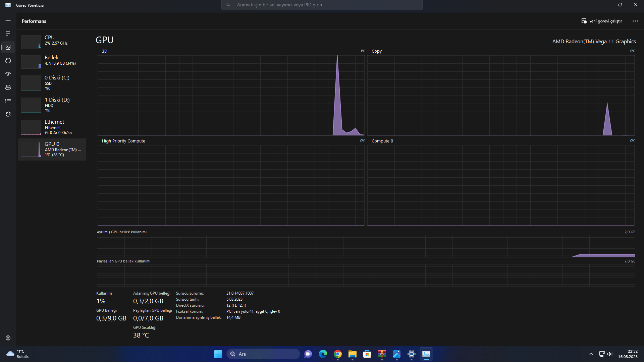644x362 pixels.
Task: Open High Priority Compute graph dropdown
Action: [x=121, y=141]
